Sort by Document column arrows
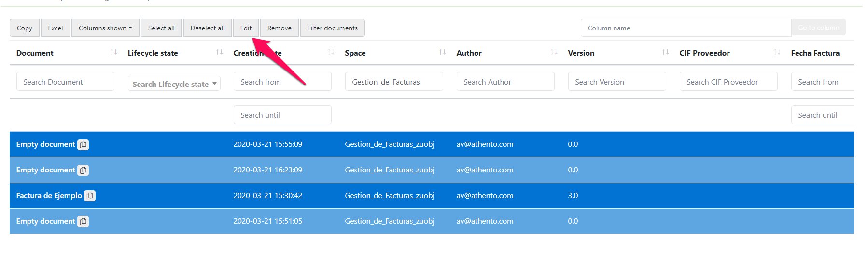Screen dimensions: 868x256 tap(114, 52)
